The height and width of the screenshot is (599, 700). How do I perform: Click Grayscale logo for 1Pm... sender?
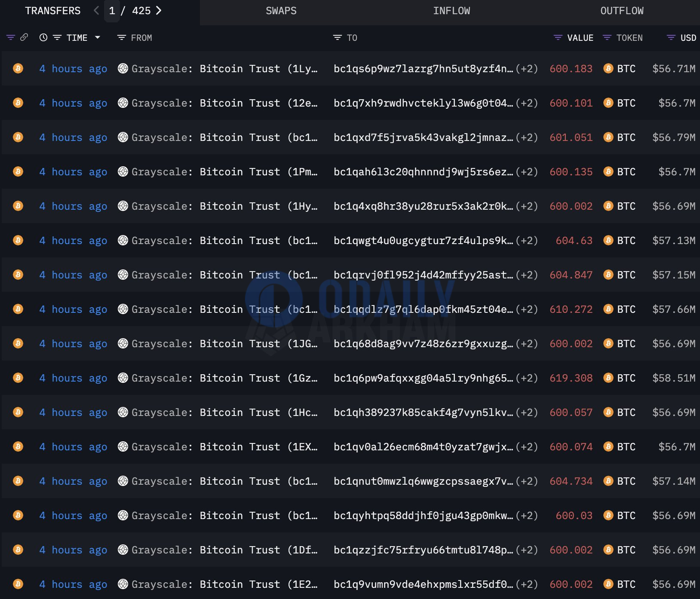(x=123, y=171)
